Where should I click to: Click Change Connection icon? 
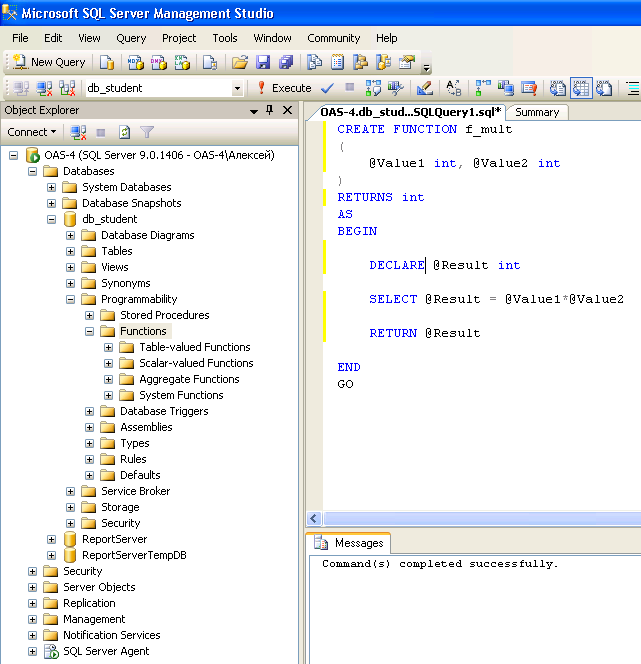[67, 88]
